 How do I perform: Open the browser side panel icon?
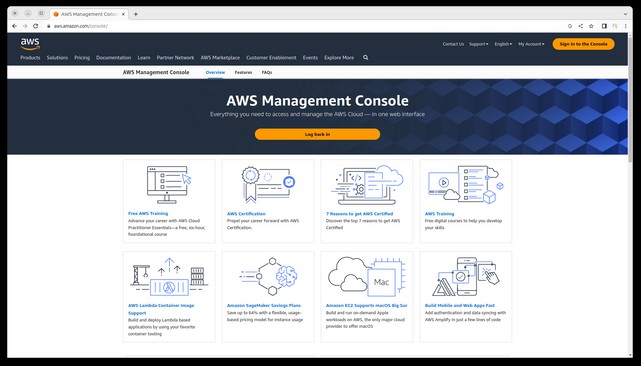604,26
